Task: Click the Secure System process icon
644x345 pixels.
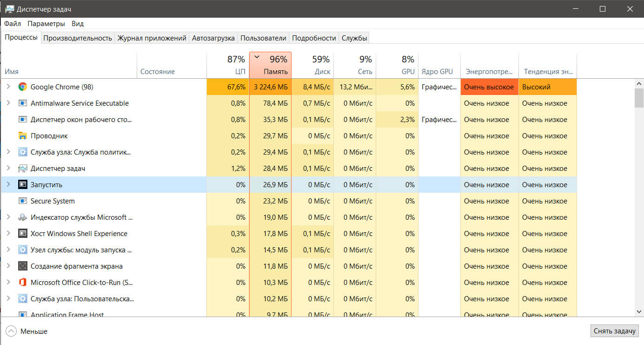Action: 22,201
